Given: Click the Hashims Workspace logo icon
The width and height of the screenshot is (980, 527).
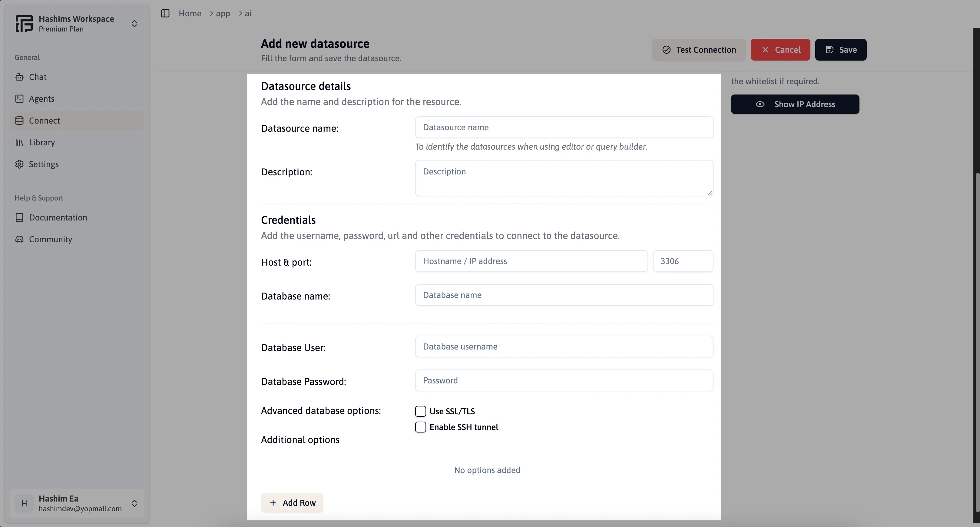Looking at the screenshot, I should [x=24, y=24].
